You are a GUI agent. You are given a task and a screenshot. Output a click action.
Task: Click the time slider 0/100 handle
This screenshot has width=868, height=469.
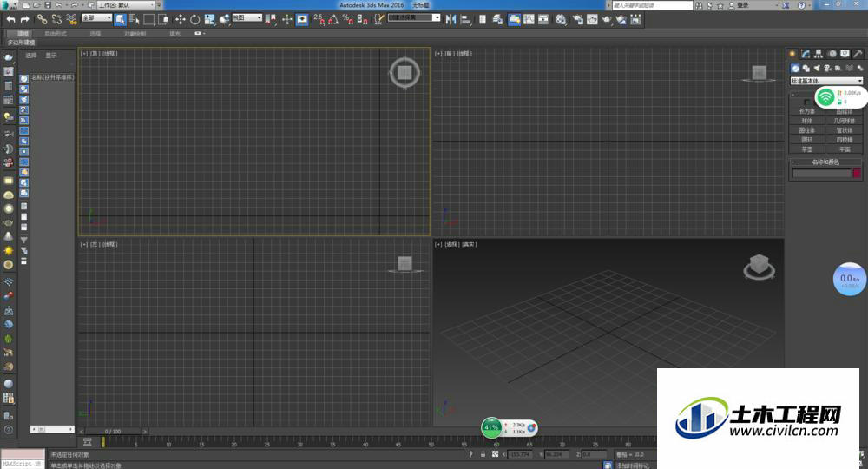click(x=113, y=432)
